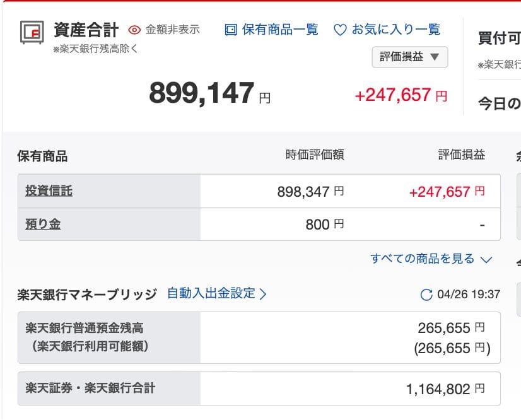Click the 保有商品一覧 list icon
The height and width of the screenshot is (420, 521).
(x=231, y=30)
